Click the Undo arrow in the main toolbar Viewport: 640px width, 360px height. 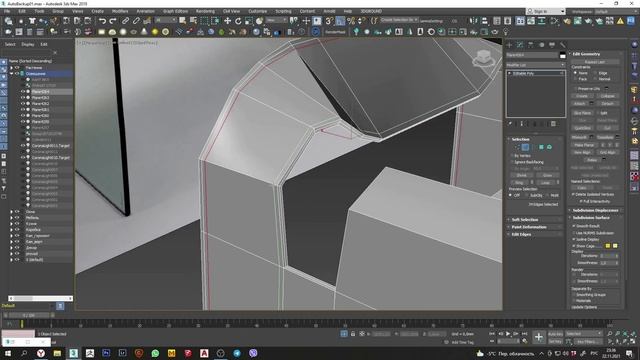pos(102,20)
